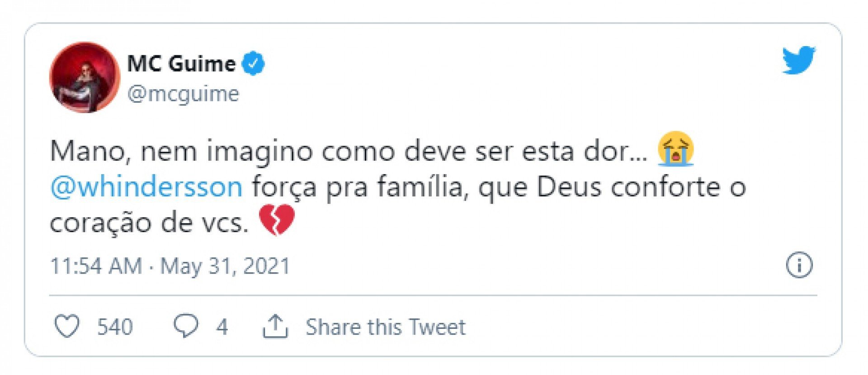Select the Share this Tweet label
Viewport: 868px width, 375px height.
[385, 327]
